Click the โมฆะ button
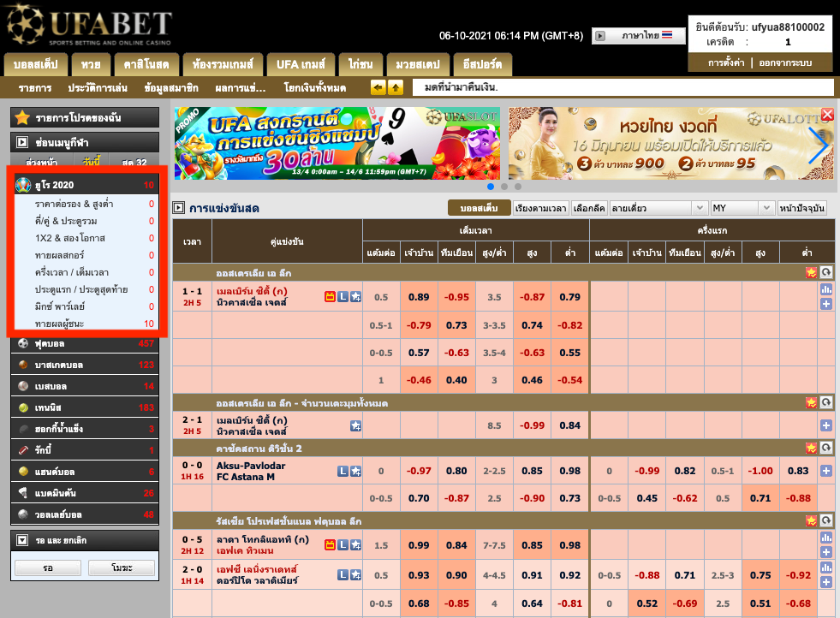 click(x=121, y=567)
